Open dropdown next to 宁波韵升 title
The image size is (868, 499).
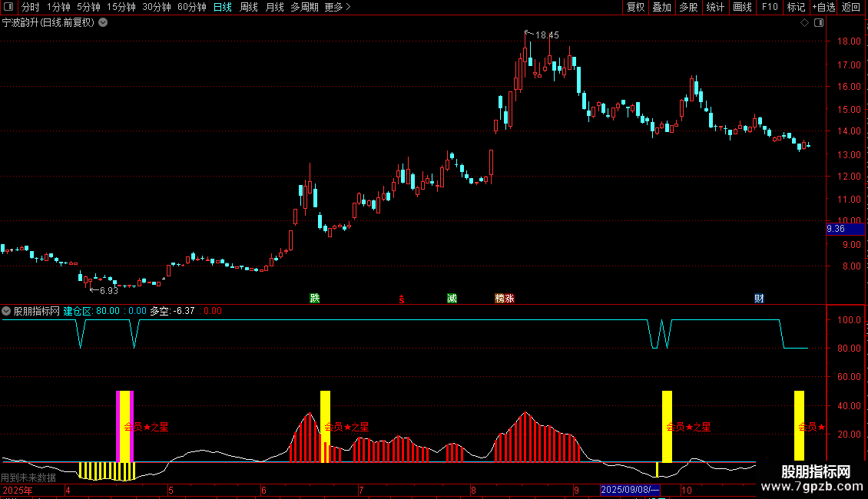(103, 23)
